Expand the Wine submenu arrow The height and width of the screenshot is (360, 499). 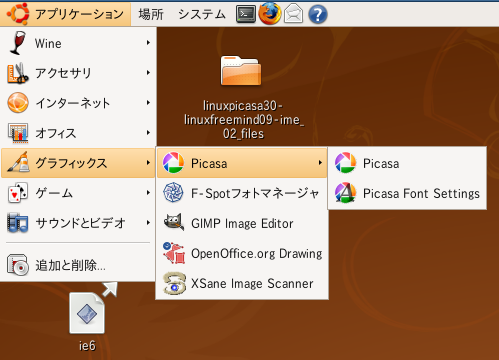tap(148, 43)
